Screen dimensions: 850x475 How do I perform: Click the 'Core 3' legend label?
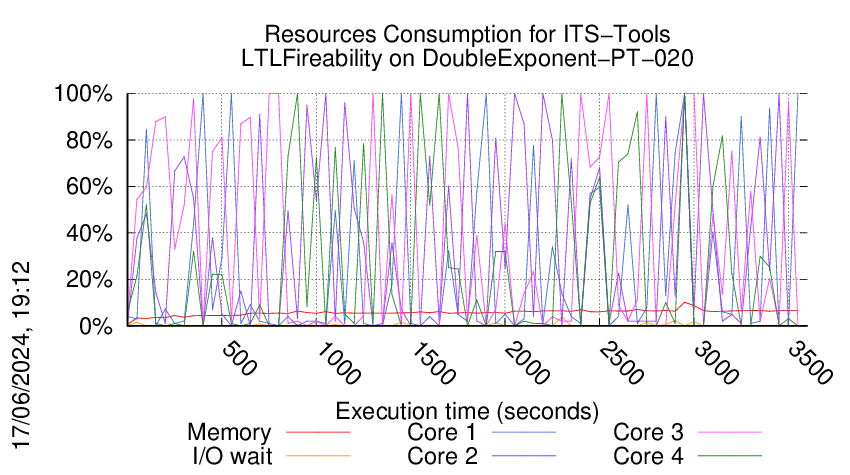(648, 432)
